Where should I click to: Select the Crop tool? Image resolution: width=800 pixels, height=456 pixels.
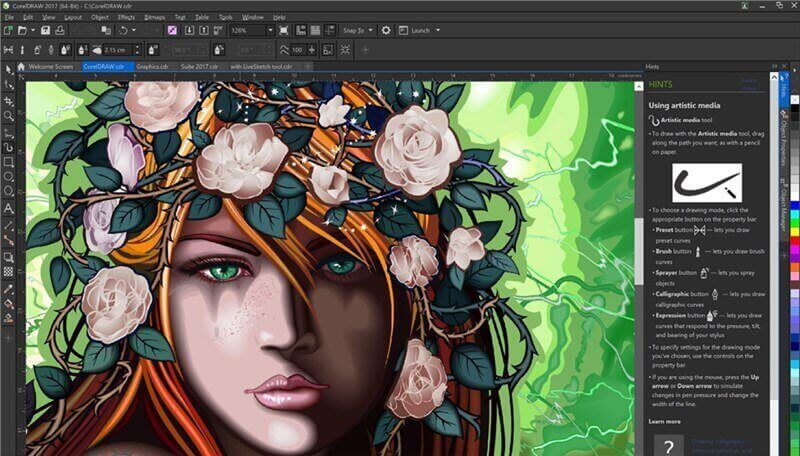[8, 101]
